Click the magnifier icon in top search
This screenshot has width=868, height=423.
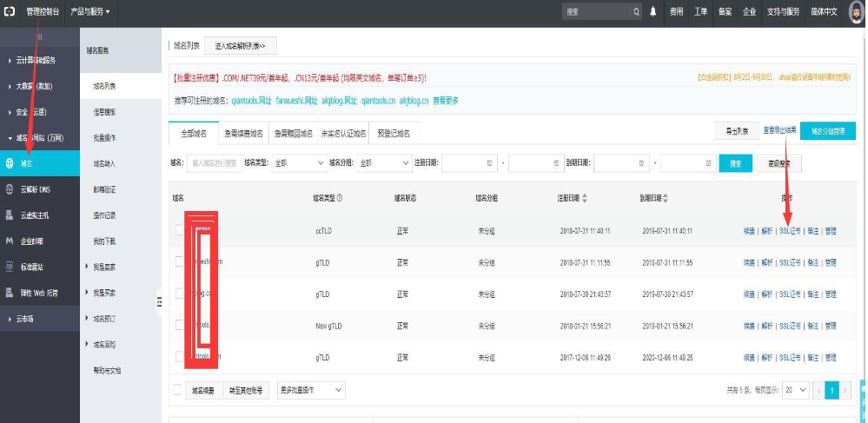pyautogui.click(x=637, y=11)
